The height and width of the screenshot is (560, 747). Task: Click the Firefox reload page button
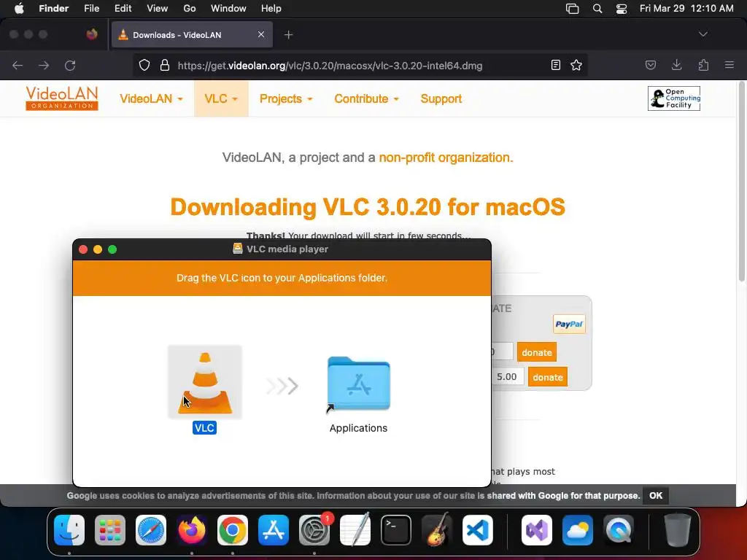click(x=70, y=65)
